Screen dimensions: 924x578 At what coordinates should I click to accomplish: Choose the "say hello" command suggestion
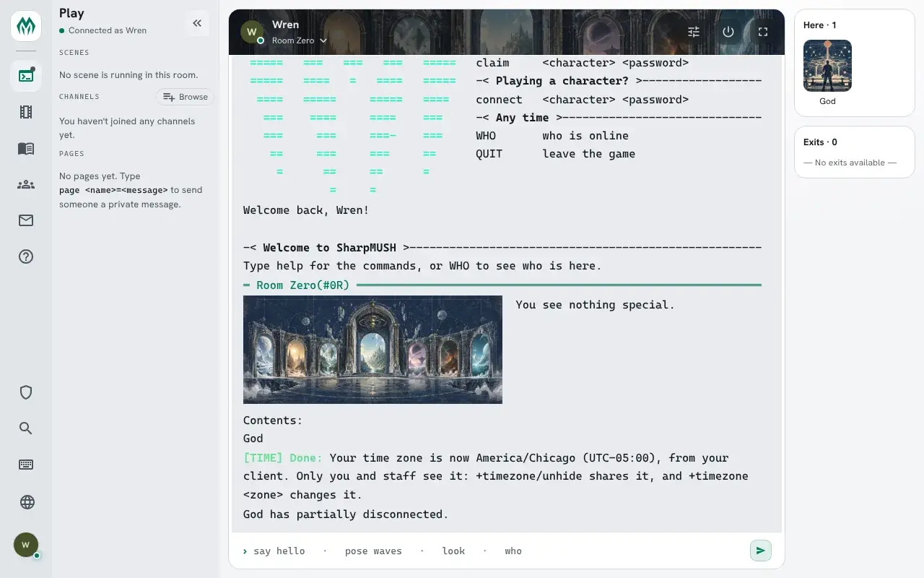(x=279, y=551)
